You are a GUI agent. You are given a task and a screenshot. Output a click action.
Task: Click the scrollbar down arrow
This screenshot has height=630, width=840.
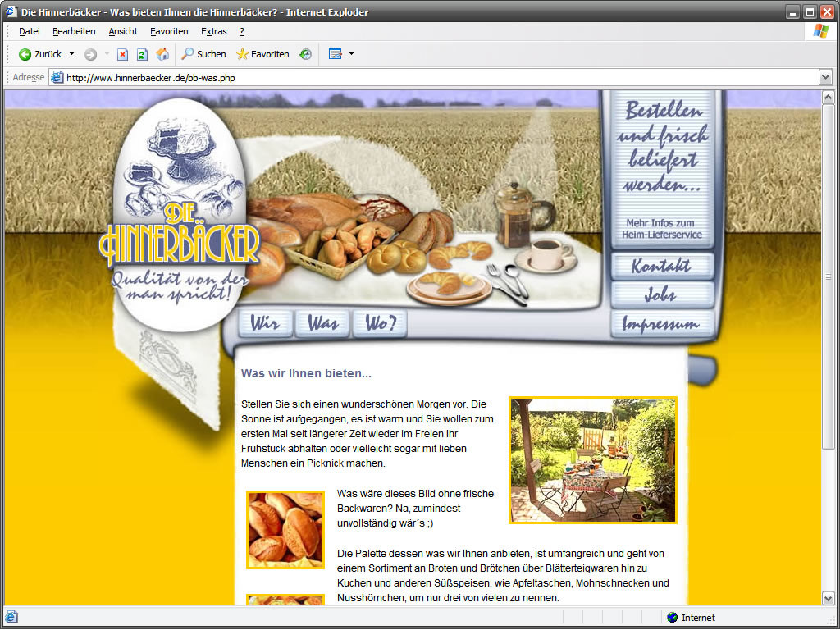[x=829, y=598]
